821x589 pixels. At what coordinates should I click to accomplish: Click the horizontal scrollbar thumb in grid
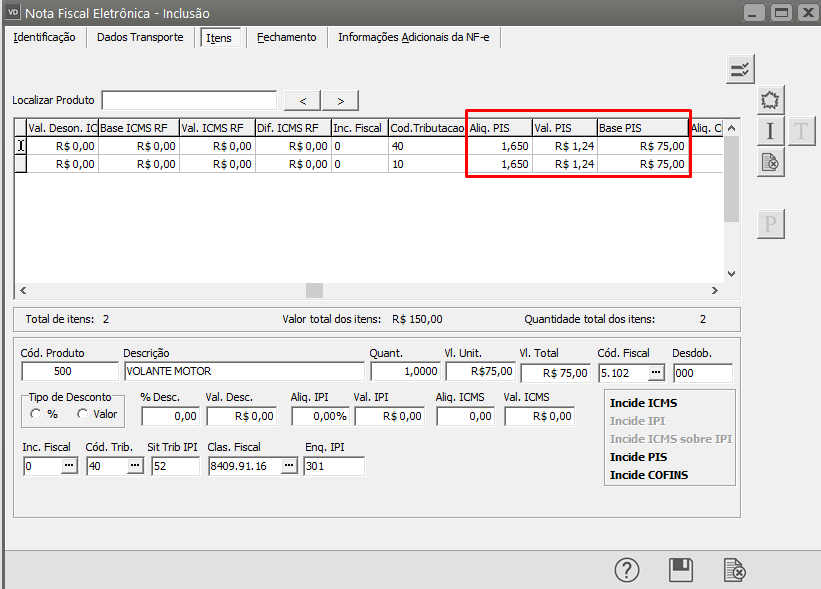[314, 290]
